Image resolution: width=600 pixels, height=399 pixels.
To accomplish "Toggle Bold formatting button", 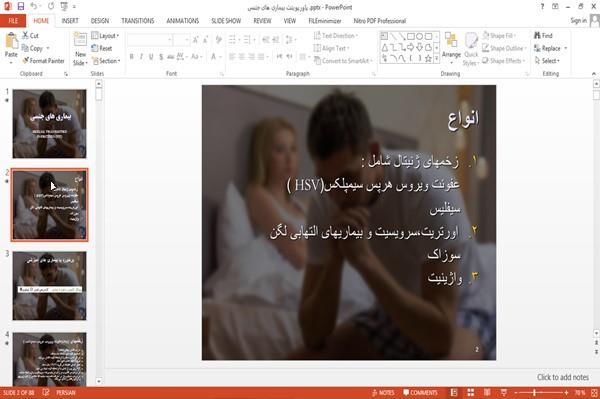I will pos(131,57).
